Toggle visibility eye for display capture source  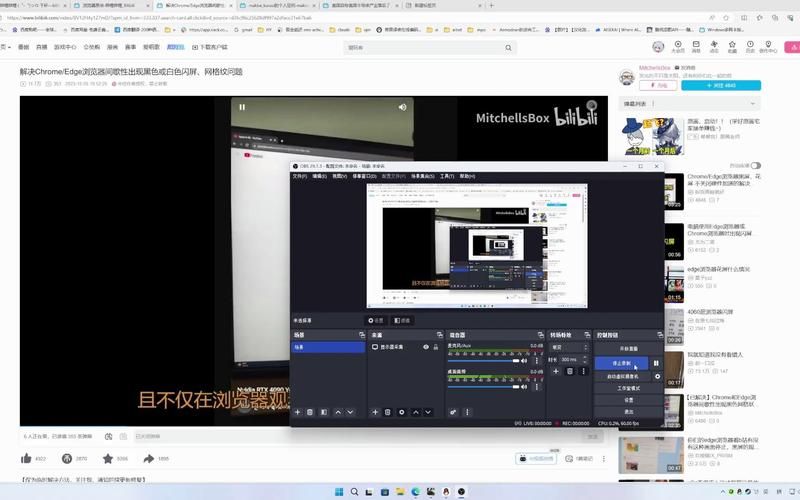[x=426, y=347]
